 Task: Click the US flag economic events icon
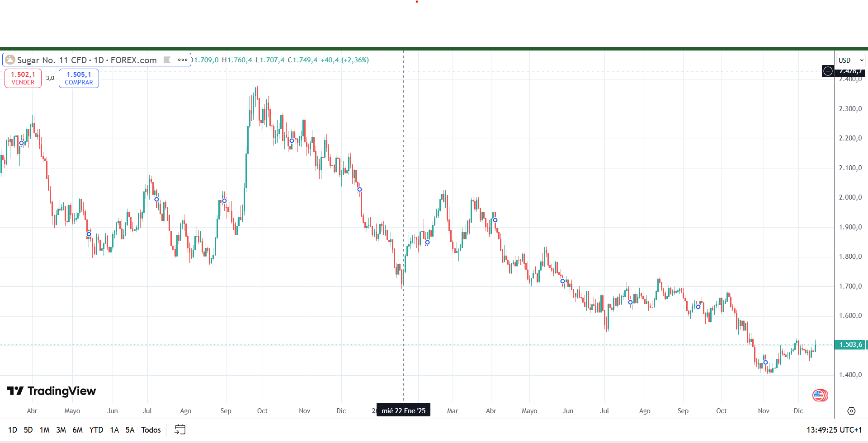(x=819, y=396)
